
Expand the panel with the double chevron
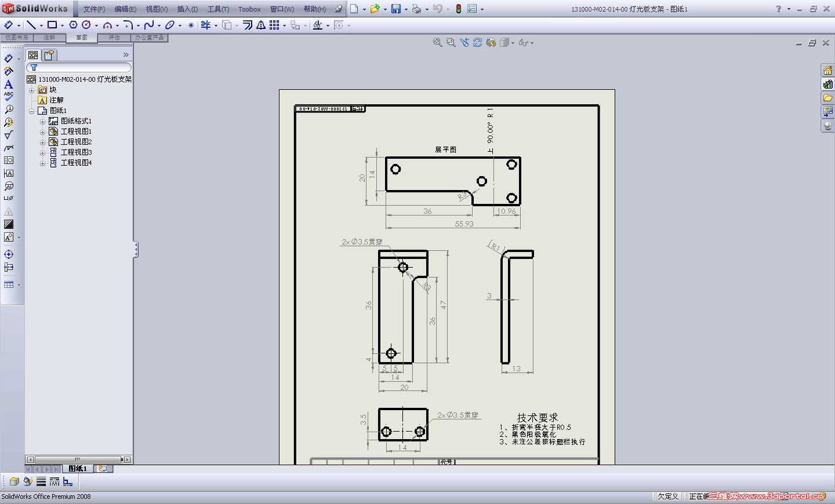tap(126, 54)
